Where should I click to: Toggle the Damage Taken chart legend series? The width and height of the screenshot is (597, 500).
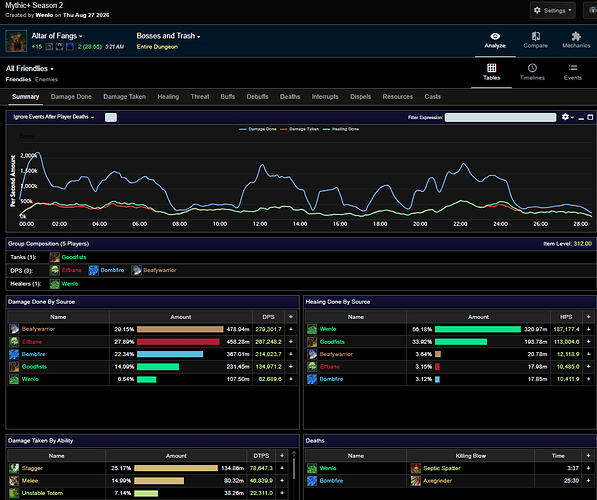tap(299, 129)
